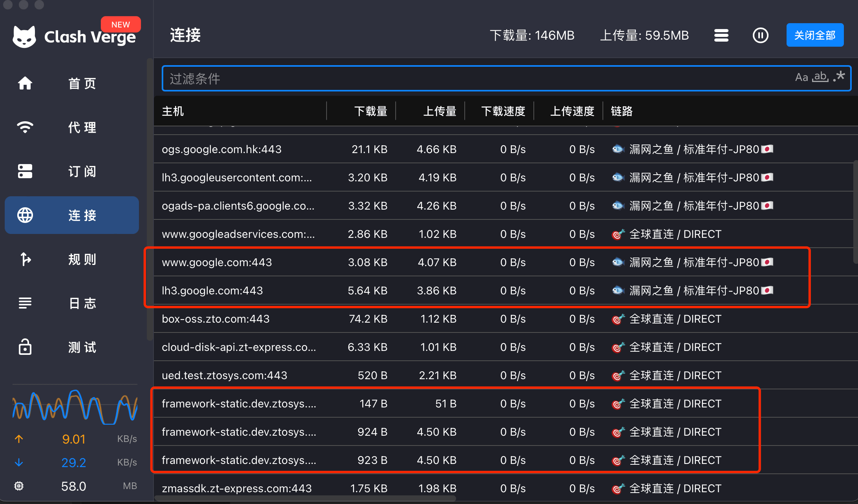Click the traffic speed graph
The image size is (858, 504).
[x=75, y=407]
